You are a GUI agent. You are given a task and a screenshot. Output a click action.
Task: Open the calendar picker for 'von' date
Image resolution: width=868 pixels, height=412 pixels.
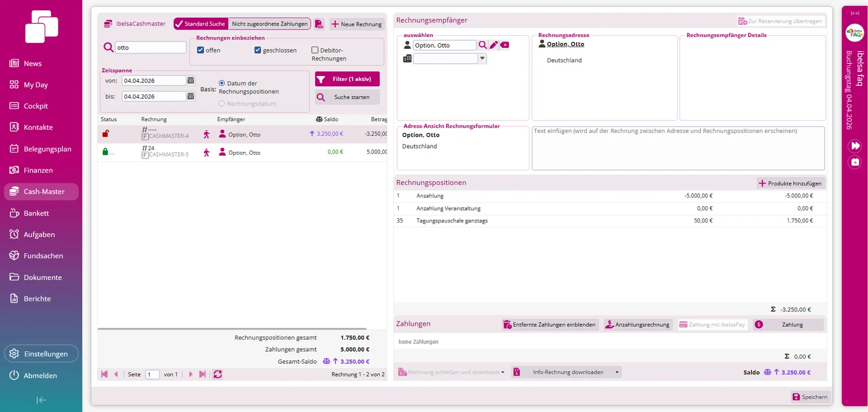click(190, 80)
